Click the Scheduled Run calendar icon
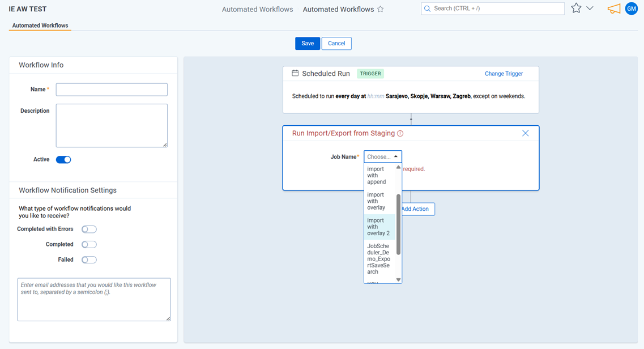This screenshot has width=644, height=349. point(295,74)
